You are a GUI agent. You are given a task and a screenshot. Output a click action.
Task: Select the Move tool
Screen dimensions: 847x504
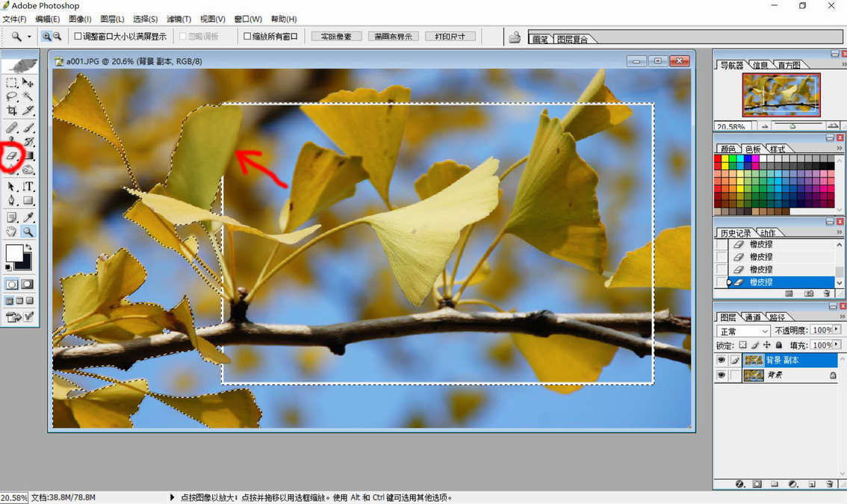[28, 83]
